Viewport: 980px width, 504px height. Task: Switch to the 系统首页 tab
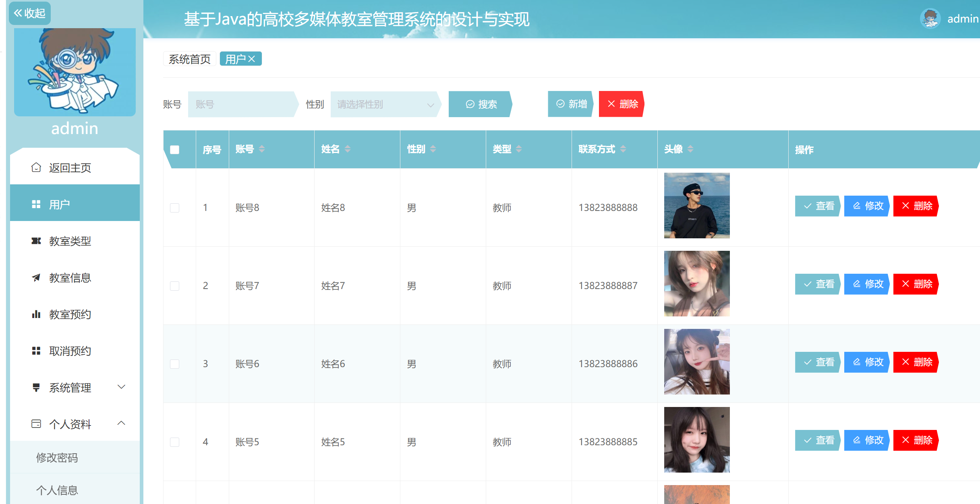coord(189,59)
